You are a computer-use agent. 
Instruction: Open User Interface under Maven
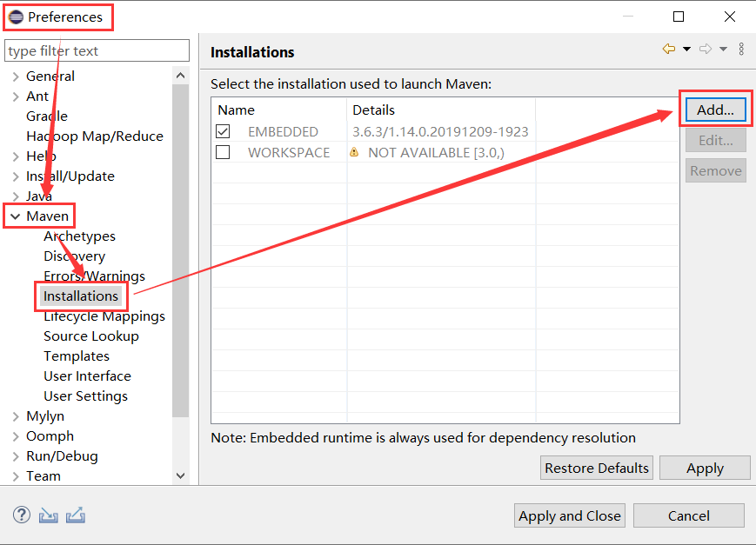[87, 376]
